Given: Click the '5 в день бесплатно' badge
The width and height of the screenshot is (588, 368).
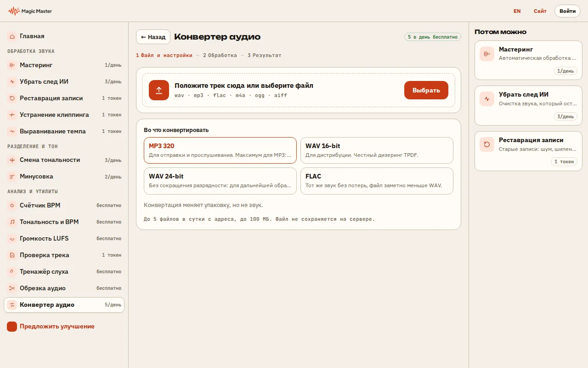Looking at the screenshot, I should [433, 37].
